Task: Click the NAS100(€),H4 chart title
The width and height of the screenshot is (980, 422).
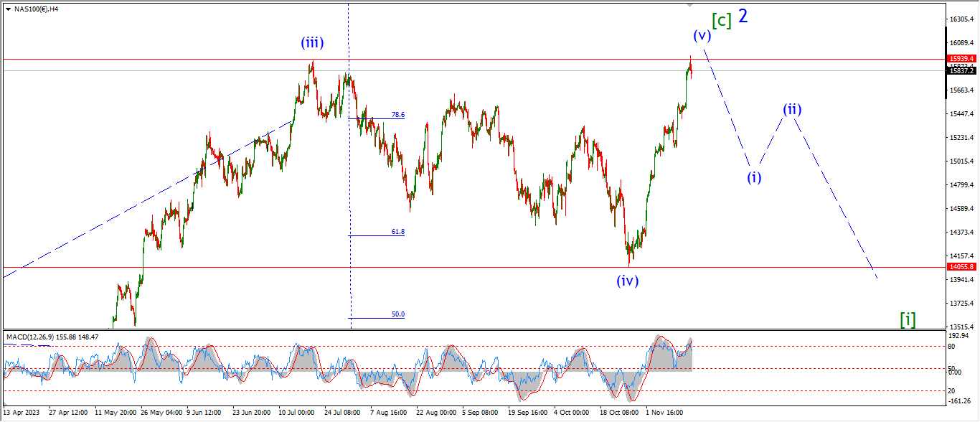Action: coord(36,9)
